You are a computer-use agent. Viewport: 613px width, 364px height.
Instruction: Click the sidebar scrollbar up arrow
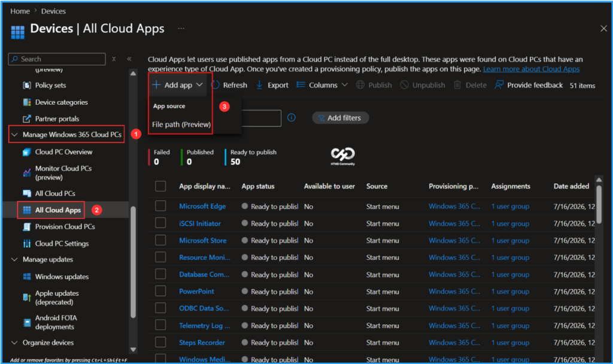(133, 73)
